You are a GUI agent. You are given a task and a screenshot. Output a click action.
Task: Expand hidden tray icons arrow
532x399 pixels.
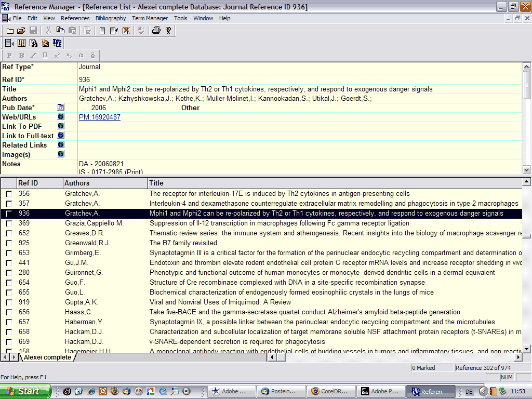[x=483, y=391]
